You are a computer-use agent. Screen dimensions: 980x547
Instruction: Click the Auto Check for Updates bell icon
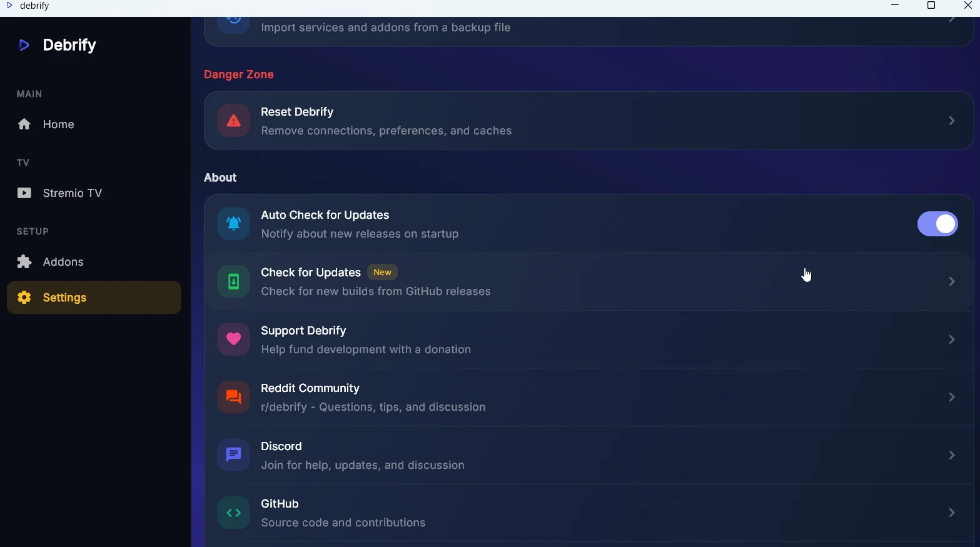(233, 224)
